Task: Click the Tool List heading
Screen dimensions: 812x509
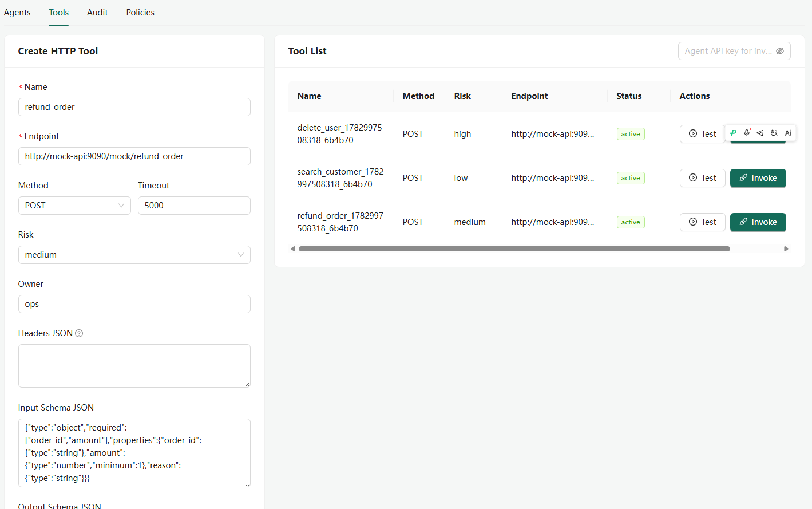Action: [x=307, y=51]
